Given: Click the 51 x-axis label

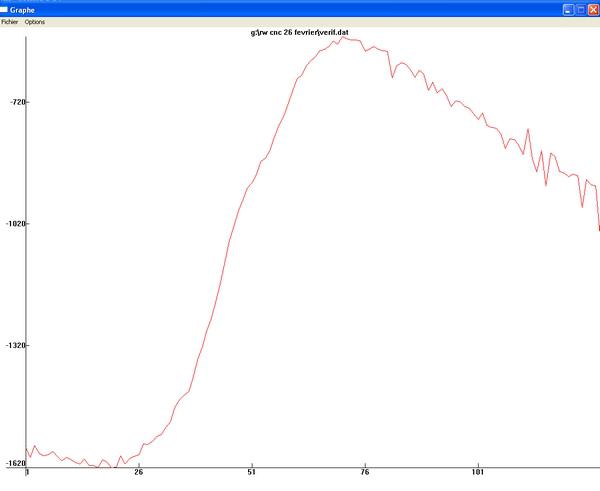Looking at the screenshot, I should click(x=251, y=472).
